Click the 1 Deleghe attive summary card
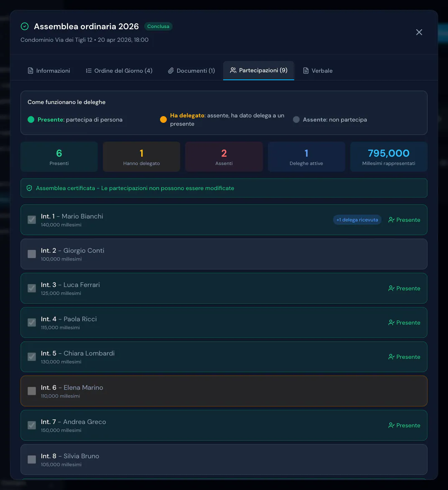Image resolution: width=448 pixels, height=490 pixels. pos(306,157)
